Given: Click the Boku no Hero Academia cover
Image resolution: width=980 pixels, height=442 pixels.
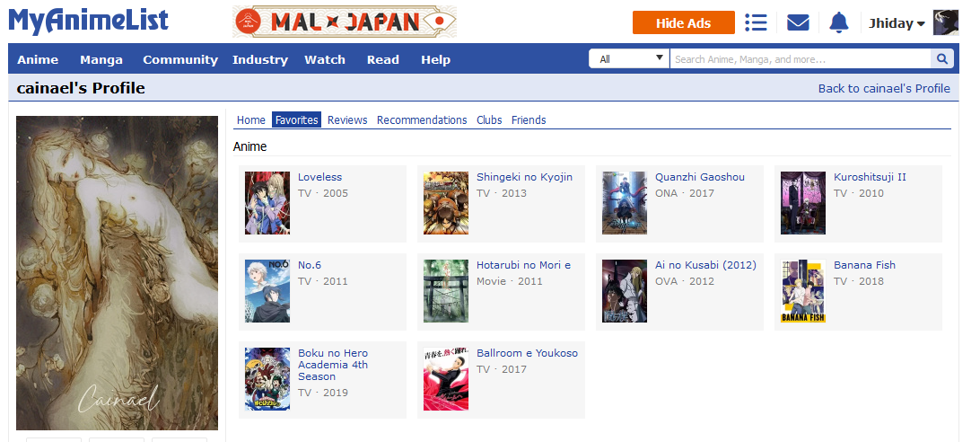Looking at the screenshot, I should click(x=267, y=379).
